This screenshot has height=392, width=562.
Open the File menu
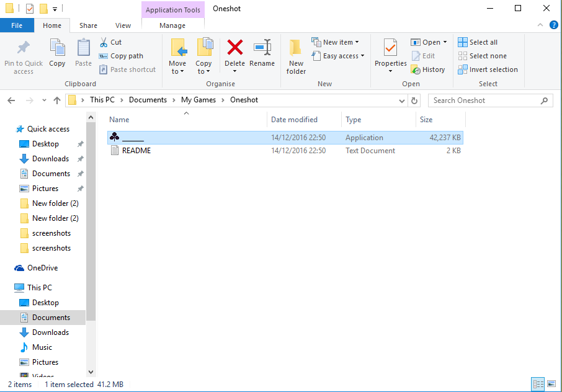[x=17, y=25]
